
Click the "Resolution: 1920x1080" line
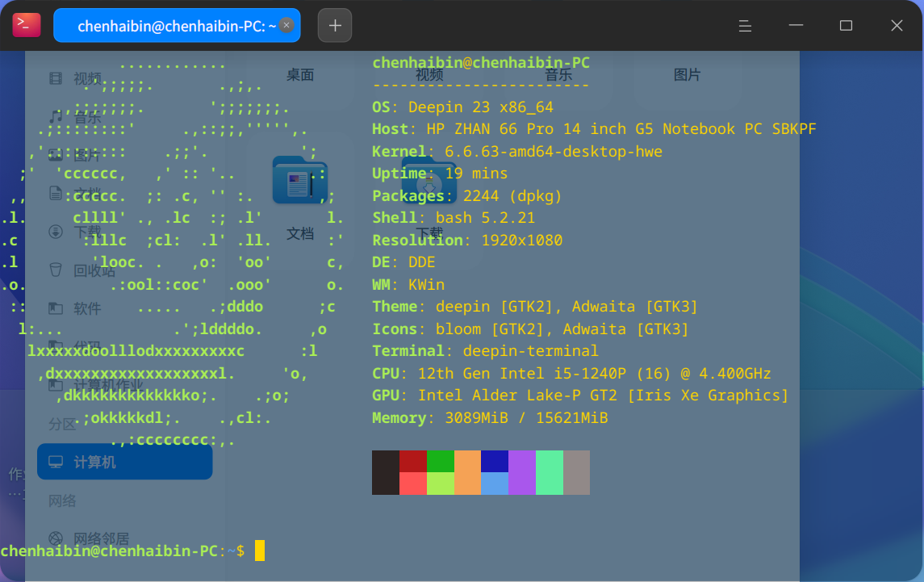(x=467, y=240)
